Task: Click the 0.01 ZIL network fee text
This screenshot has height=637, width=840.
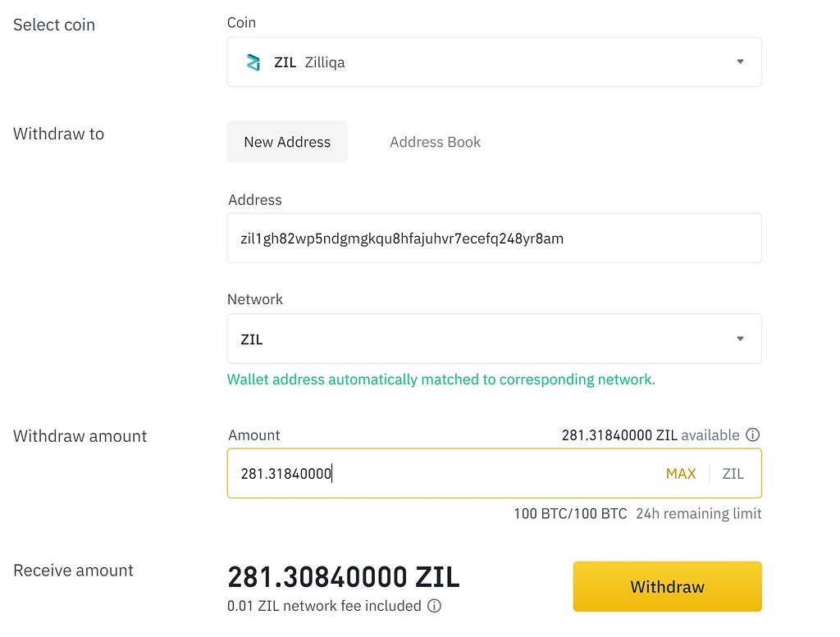Action: 324,606
